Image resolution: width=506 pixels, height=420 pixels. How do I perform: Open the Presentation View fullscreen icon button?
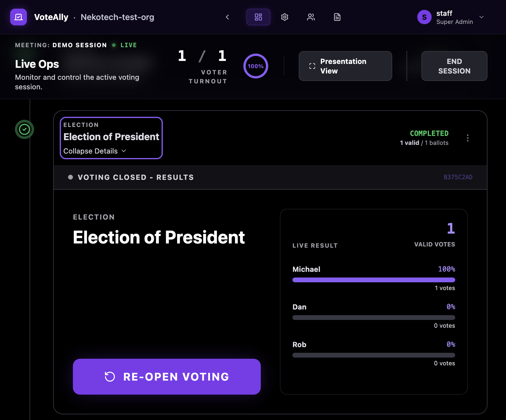click(312, 66)
